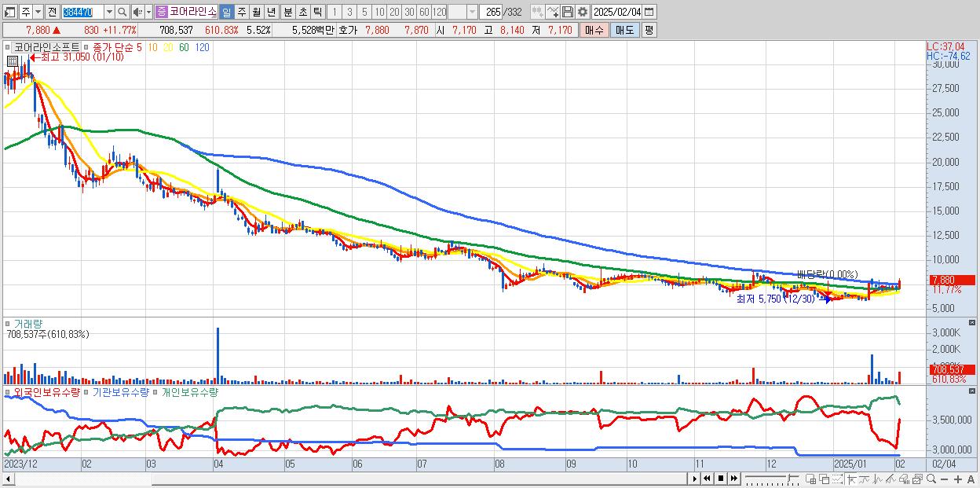This screenshot has width=980, height=488.
Task: Click the A text tool icon
Action: (x=971, y=479)
